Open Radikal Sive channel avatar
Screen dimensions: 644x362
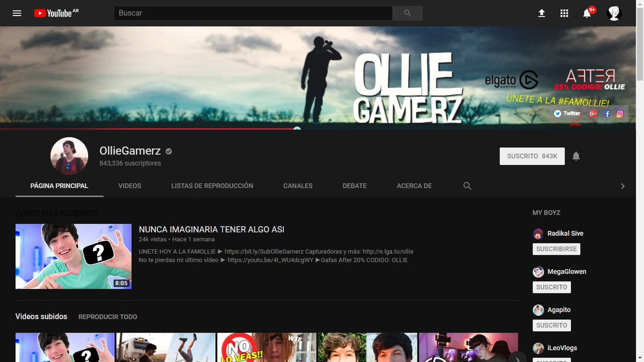(538, 234)
